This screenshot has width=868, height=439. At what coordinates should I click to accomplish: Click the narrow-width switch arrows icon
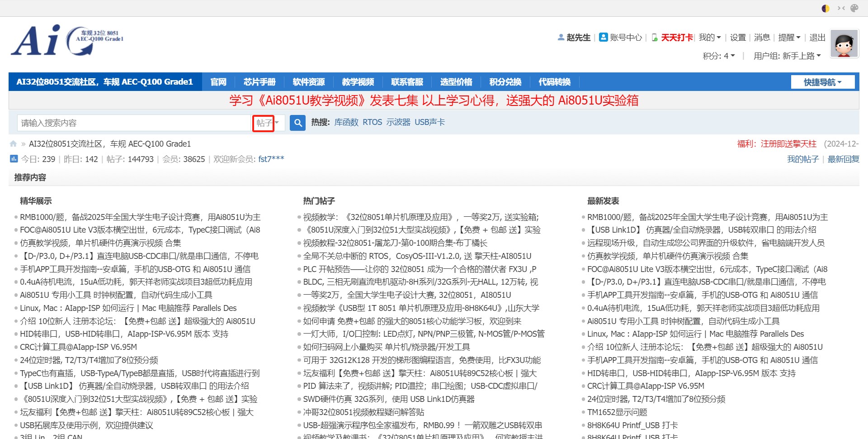[x=841, y=8]
